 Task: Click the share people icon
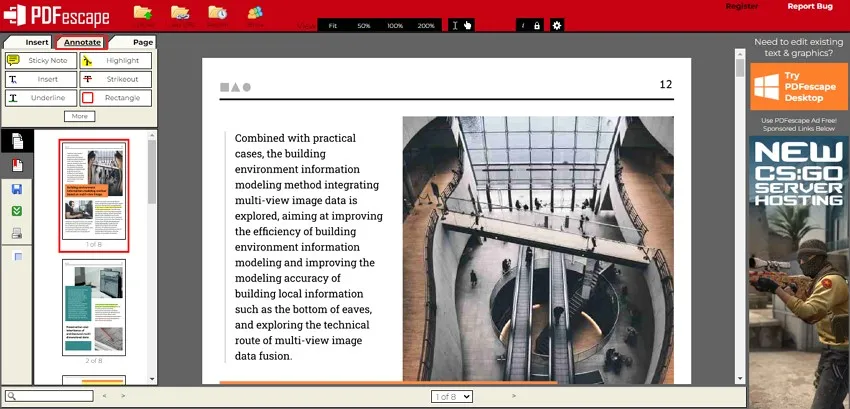(255, 12)
